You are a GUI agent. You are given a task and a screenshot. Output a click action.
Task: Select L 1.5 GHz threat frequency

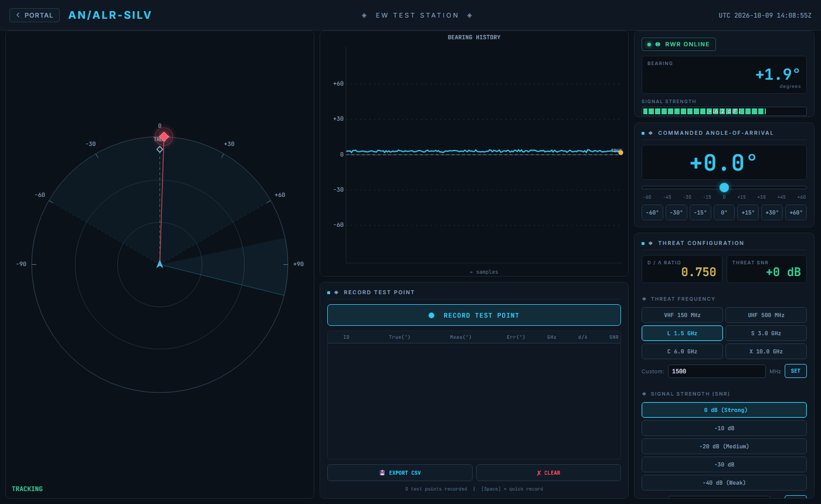(x=682, y=333)
